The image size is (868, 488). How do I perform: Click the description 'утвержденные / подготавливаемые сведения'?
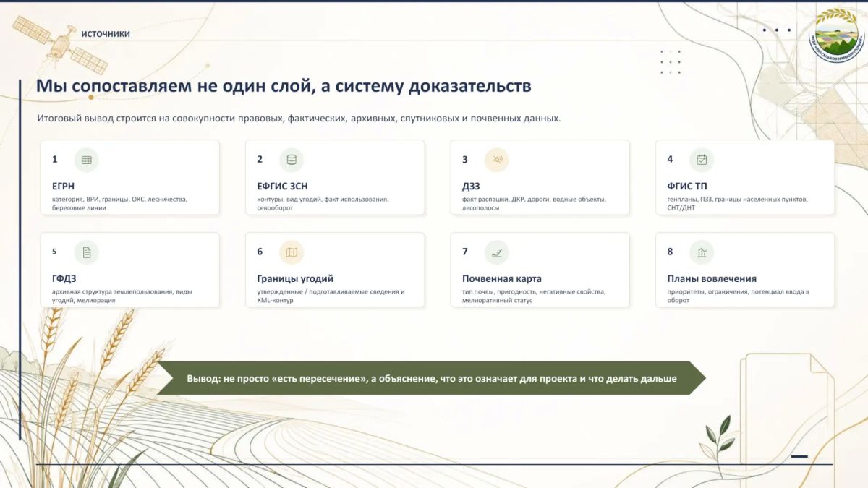[x=331, y=296]
